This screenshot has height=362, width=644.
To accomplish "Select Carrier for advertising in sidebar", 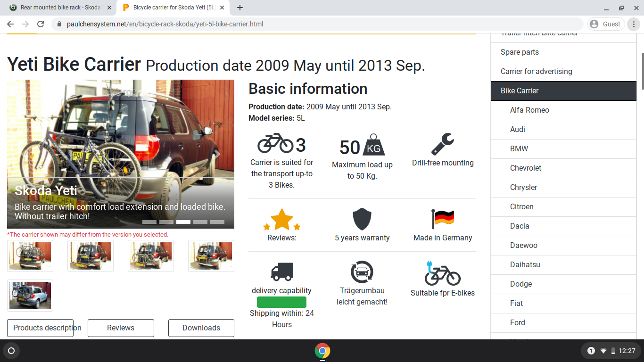I will click(563, 72).
